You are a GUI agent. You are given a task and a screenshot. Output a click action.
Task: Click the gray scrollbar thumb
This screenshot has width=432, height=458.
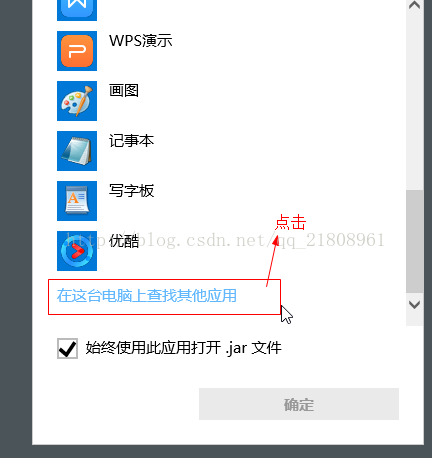pyautogui.click(x=414, y=242)
